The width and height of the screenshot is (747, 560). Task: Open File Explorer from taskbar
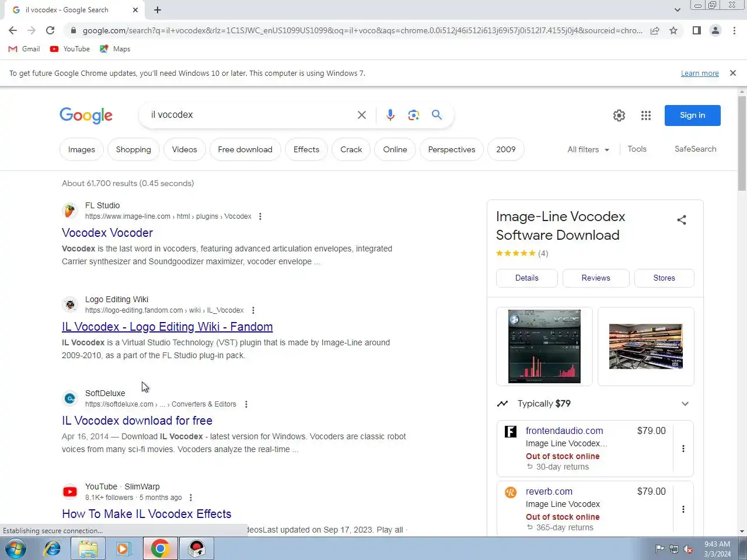[x=88, y=549]
